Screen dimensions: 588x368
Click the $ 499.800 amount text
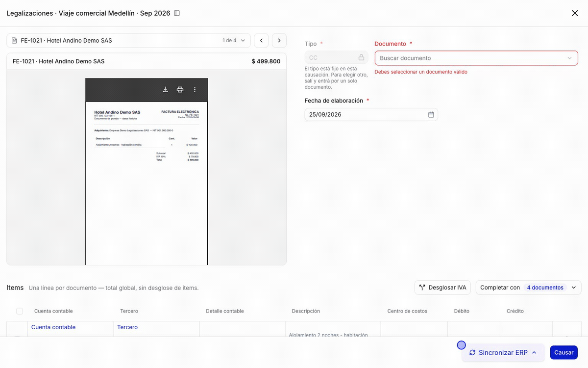pos(266,61)
